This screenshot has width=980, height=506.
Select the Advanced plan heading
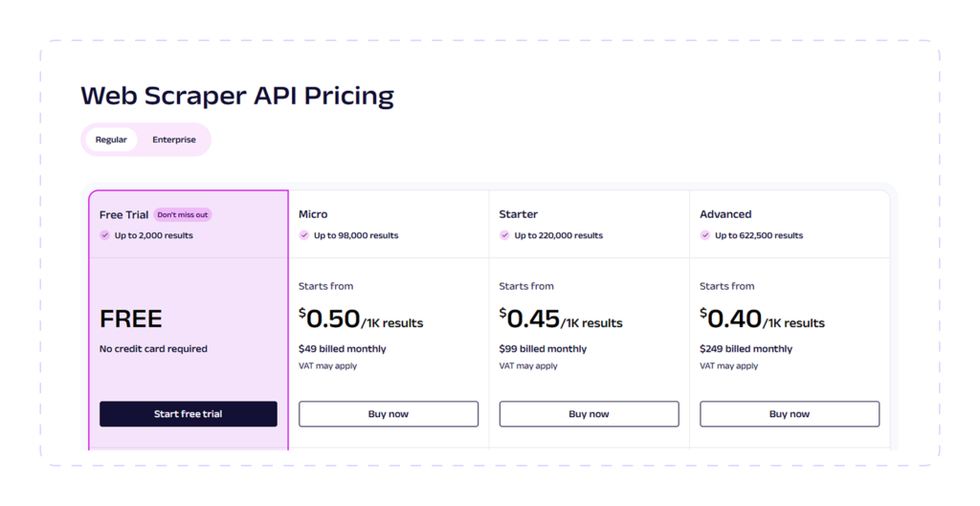pyautogui.click(x=725, y=214)
